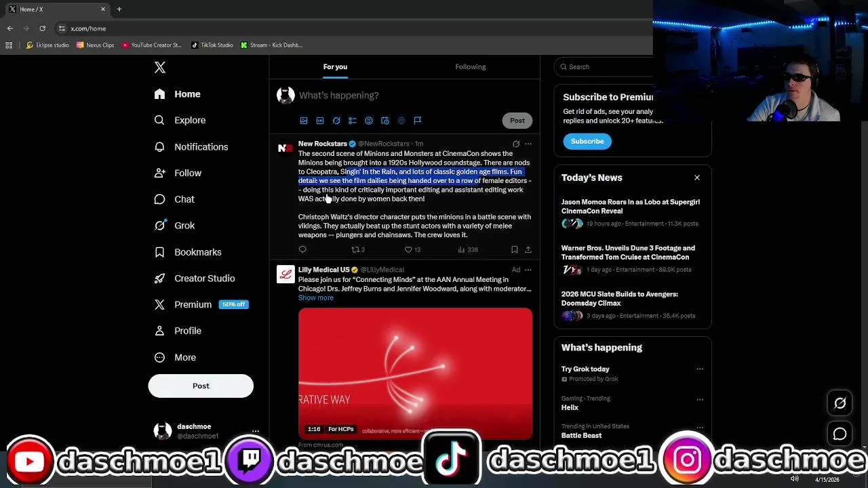
Task: Open the floating Grok button
Action: [840, 403]
